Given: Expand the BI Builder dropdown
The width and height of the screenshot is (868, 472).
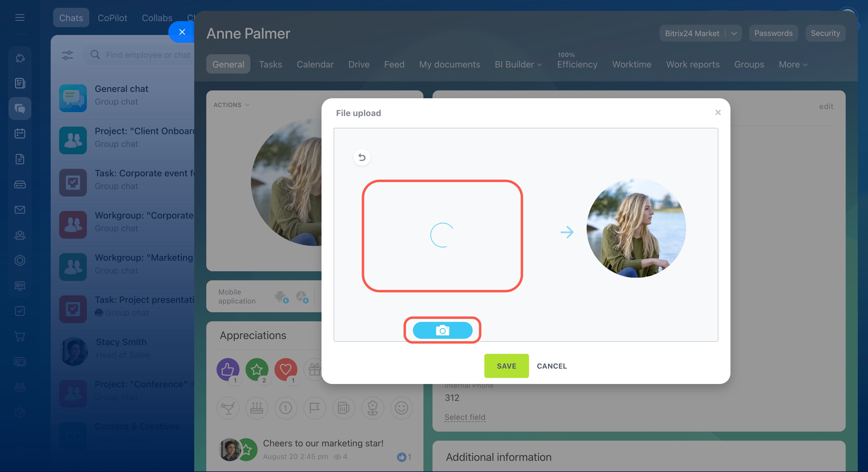Looking at the screenshot, I should coord(518,64).
